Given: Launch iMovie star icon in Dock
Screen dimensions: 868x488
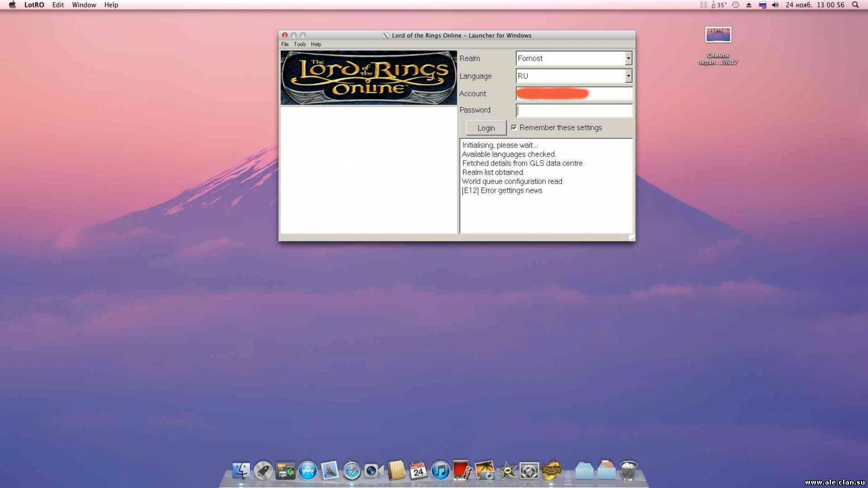Looking at the screenshot, I should point(507,471).
